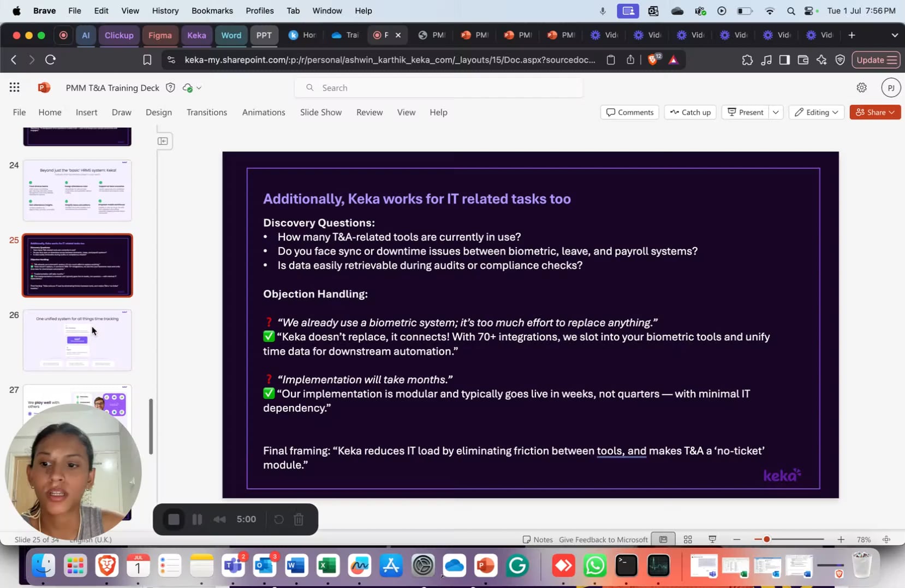Switch to the Transitions tab
This screenshot has height=588, width=905.
tap(206, 112)
